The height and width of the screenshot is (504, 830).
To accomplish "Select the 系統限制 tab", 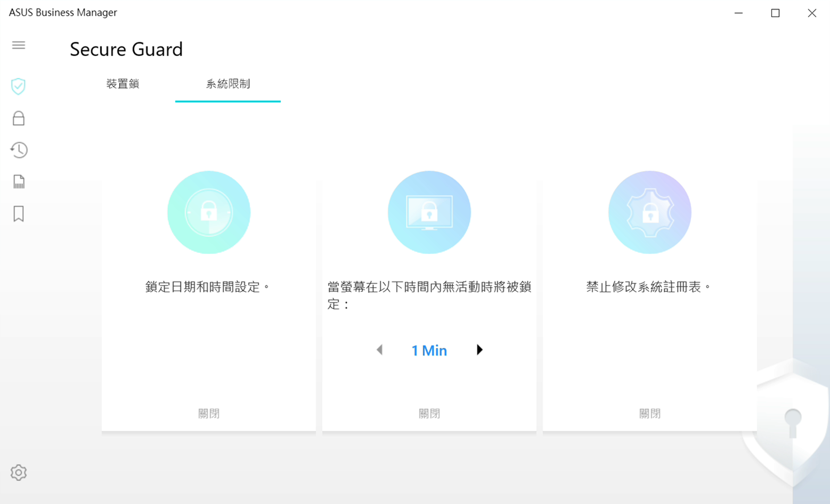I will click(228, 84).
